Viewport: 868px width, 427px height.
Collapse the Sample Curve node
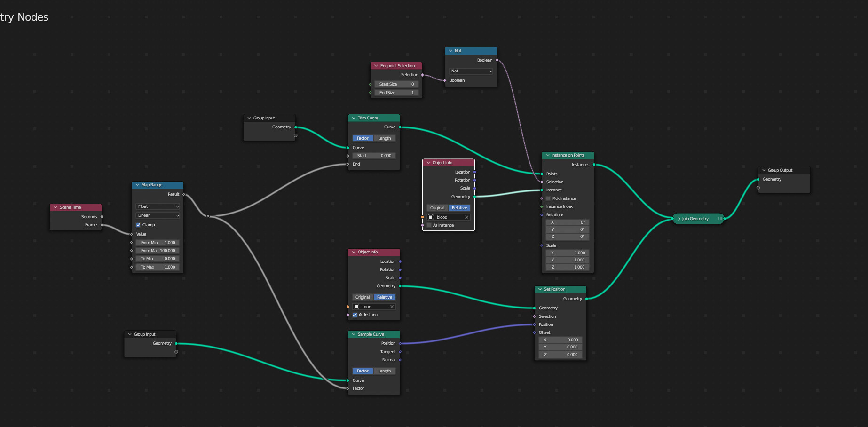coord(354,334)
